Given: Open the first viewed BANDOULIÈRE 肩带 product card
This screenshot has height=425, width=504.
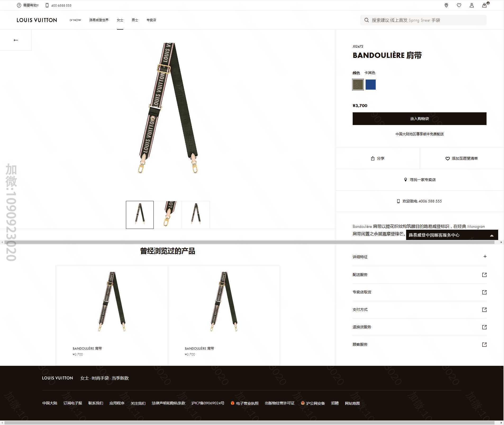Looking at the screenshot, I should click(x=112, y=316).
